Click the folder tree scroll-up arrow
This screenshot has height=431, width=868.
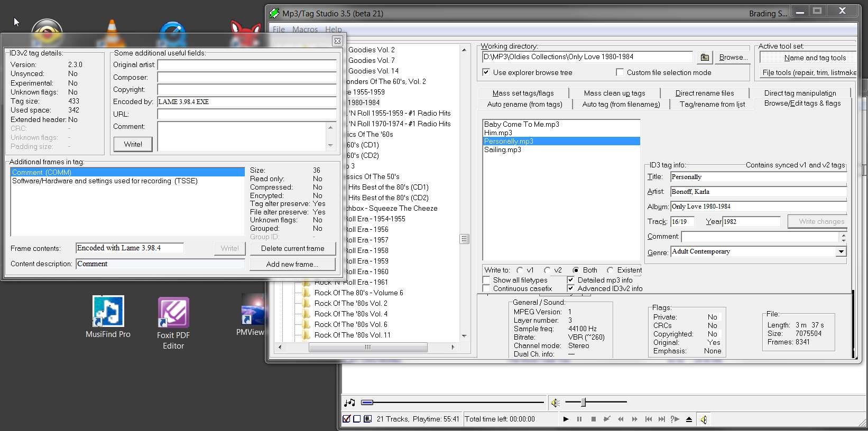point(464,50)
